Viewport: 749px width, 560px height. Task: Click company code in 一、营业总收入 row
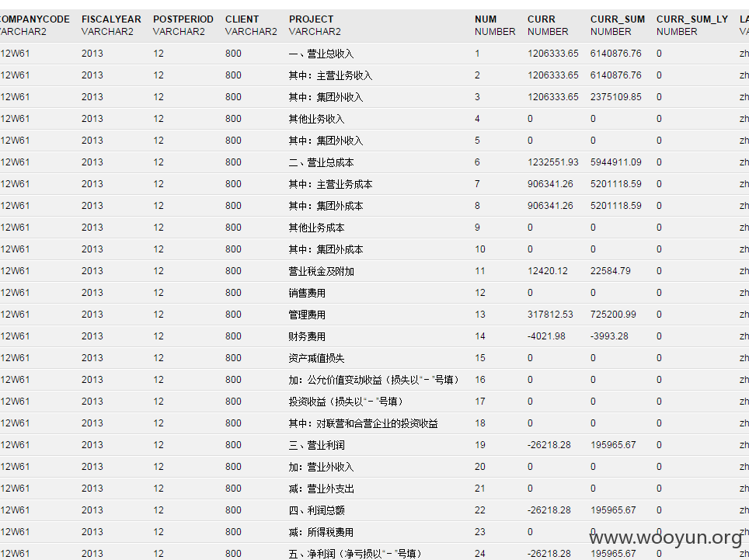(x=15, y=54)
